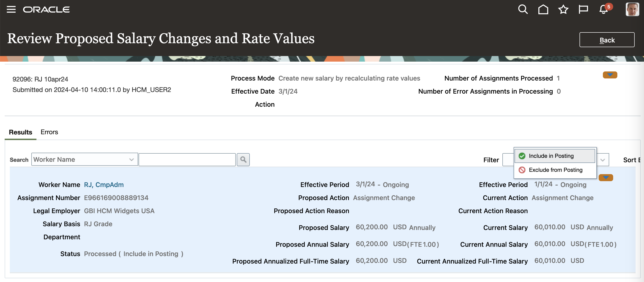The image size is (644, 282).
Task: Open the hamburger navigation menu
Action: (11, 10)
